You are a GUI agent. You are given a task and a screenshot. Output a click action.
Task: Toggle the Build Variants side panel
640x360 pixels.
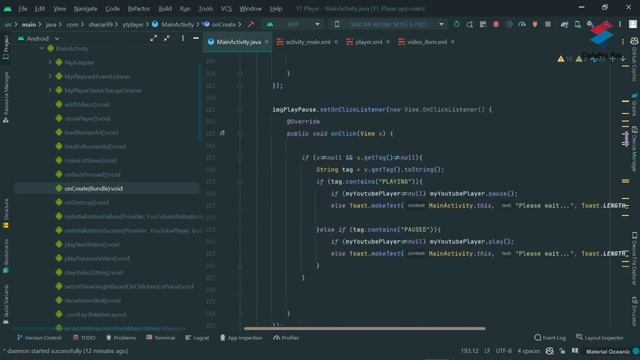[x=6, y=304]
